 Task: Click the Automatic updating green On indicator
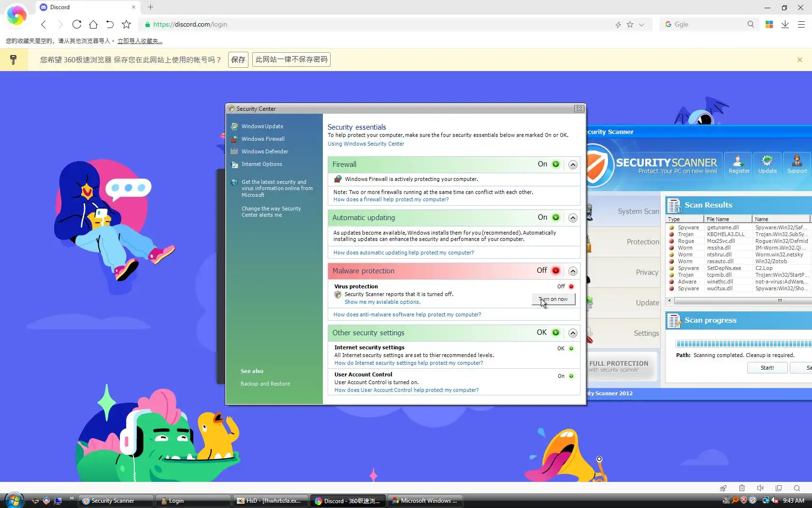556,218
